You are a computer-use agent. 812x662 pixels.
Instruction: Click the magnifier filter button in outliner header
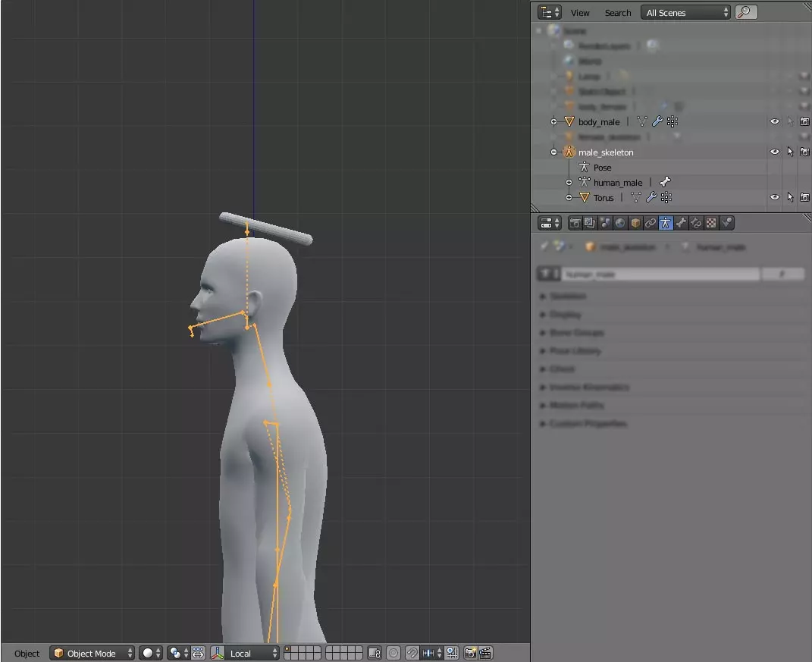tap(746, 12)
